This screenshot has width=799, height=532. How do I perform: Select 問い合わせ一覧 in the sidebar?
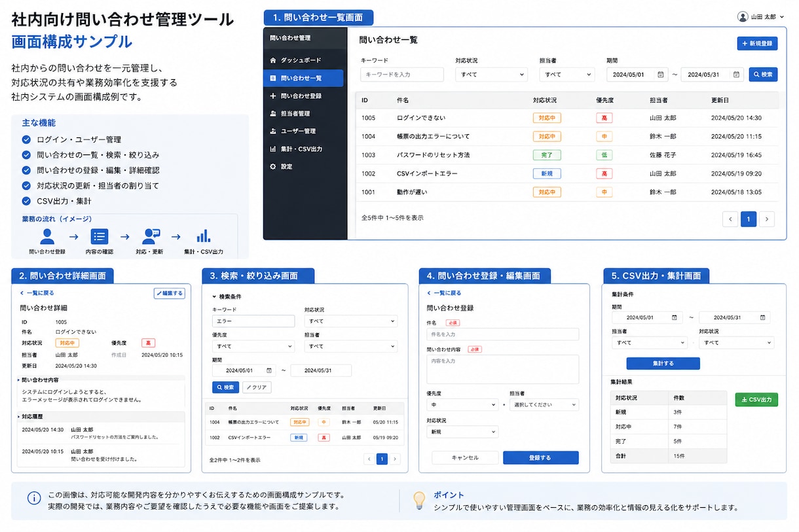pyautogui.click(x=303, y=78)
